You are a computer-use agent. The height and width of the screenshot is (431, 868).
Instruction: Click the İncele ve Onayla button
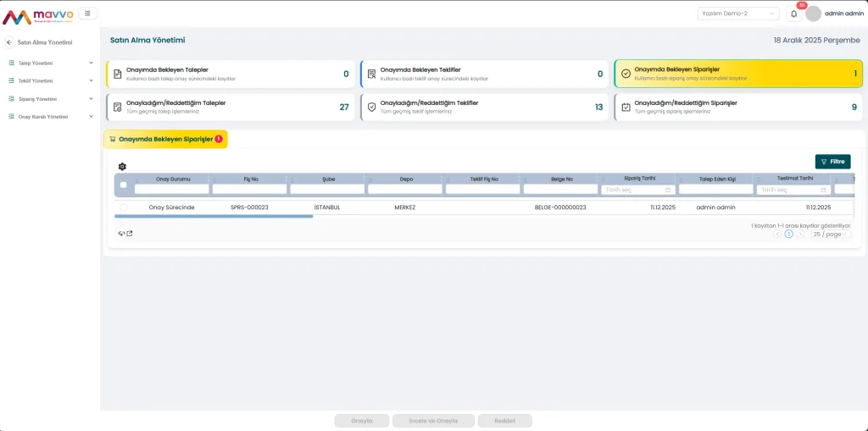click(433, 421)
